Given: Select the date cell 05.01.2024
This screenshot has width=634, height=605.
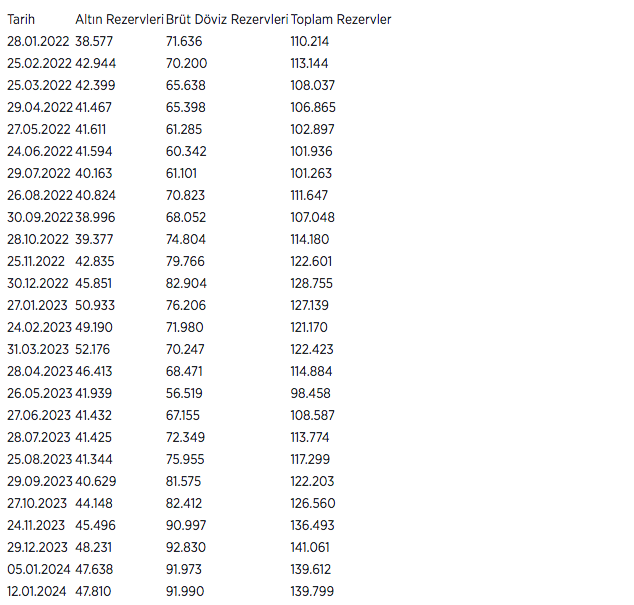Looking at the screenshot, I should coord(36,569).
